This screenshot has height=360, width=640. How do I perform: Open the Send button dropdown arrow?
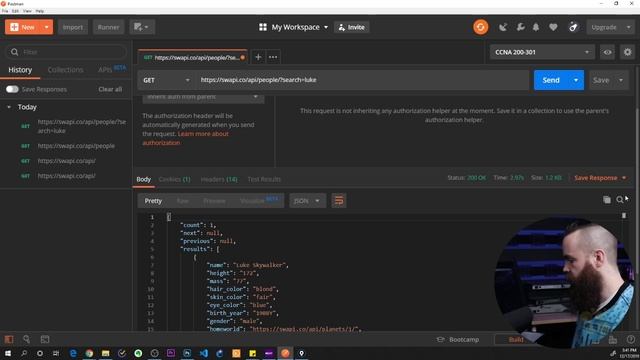[576, 80]
